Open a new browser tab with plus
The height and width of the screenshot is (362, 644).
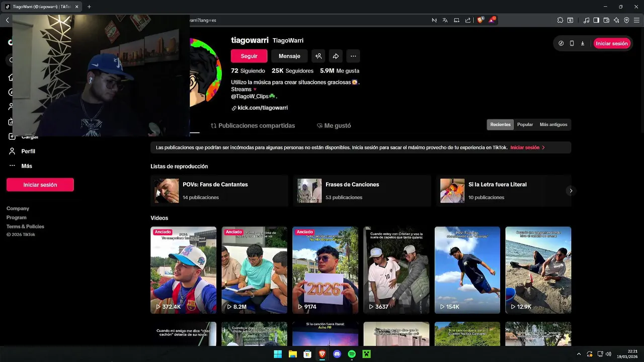tap(89, 7)
